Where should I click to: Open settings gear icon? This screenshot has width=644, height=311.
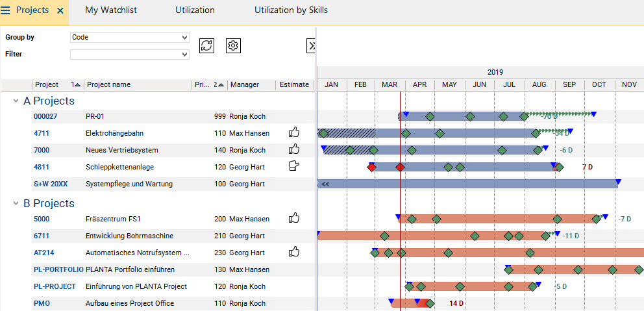pos(234,45)
